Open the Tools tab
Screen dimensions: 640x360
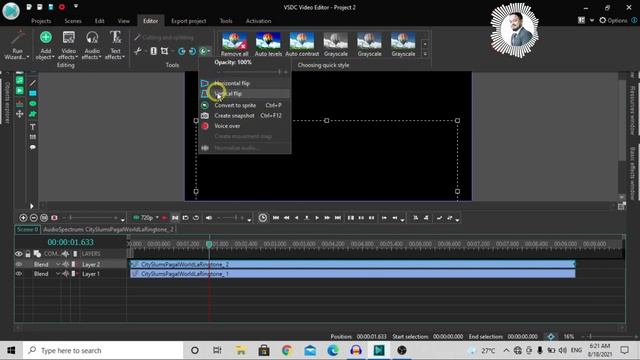226,21
